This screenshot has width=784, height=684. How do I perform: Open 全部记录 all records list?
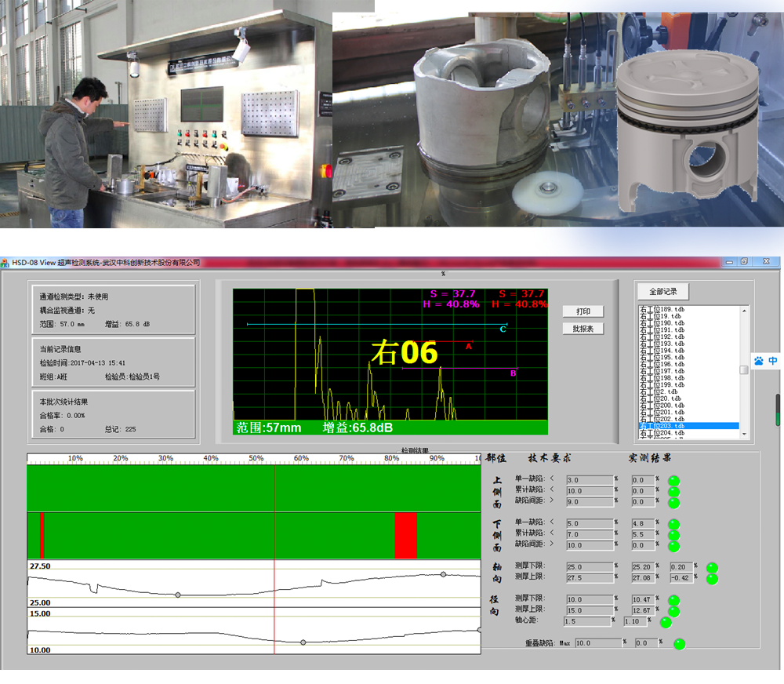pyautogui.click(x=662, y=292)
